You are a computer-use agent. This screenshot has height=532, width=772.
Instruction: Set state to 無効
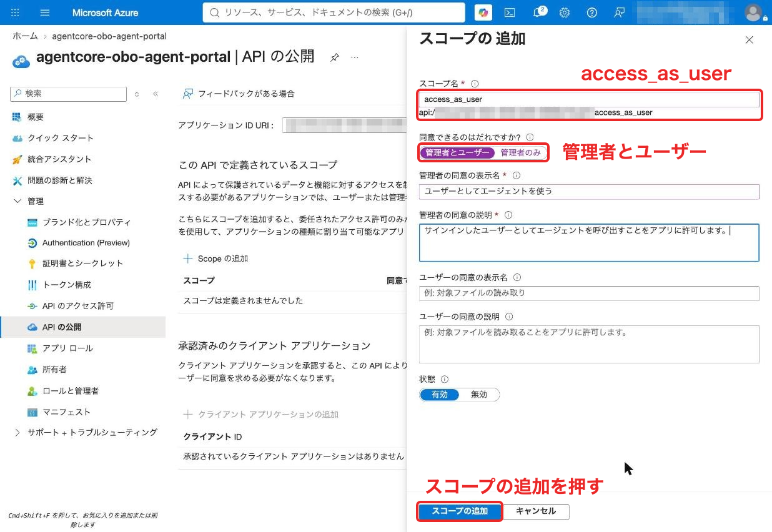[x=479, y=395]
